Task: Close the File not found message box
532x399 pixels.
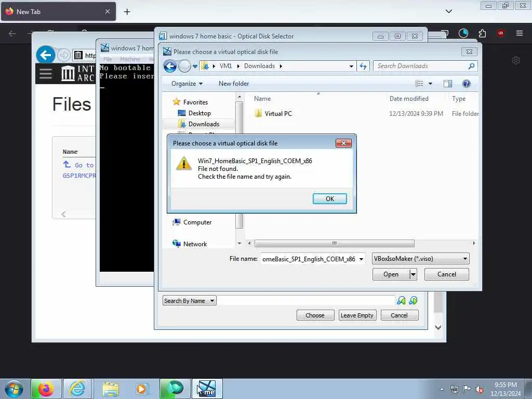Action: pos(343,143)
